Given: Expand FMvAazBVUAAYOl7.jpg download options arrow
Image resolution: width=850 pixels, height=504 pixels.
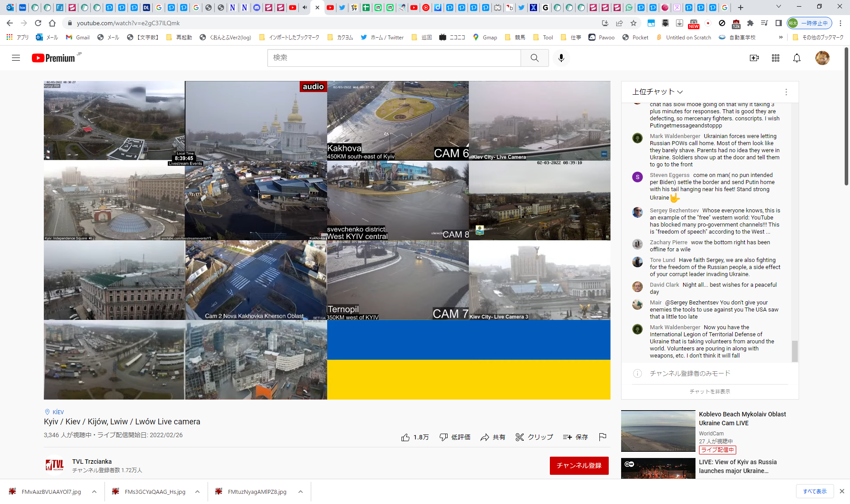Looking at the screenshot, I should [x=94, y=492].
